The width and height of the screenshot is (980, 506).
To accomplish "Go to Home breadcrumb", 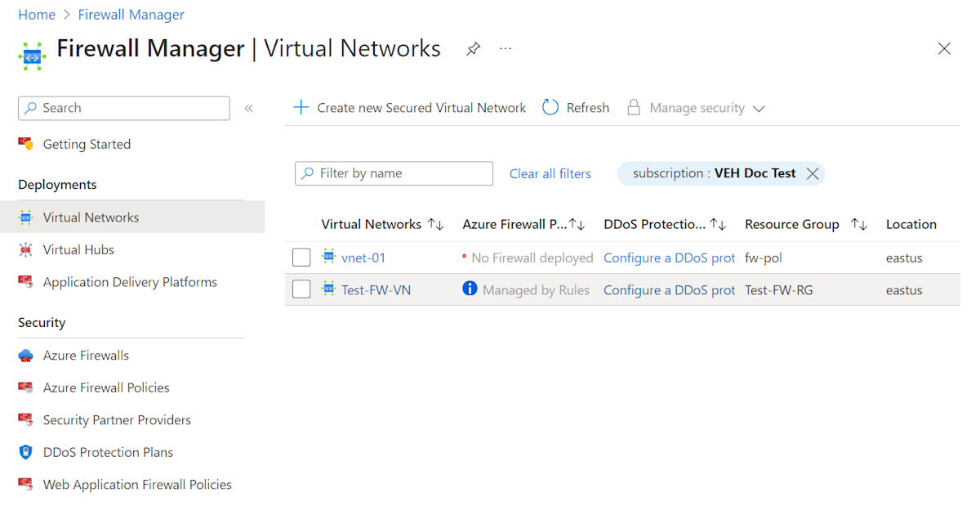I will 37,15.
